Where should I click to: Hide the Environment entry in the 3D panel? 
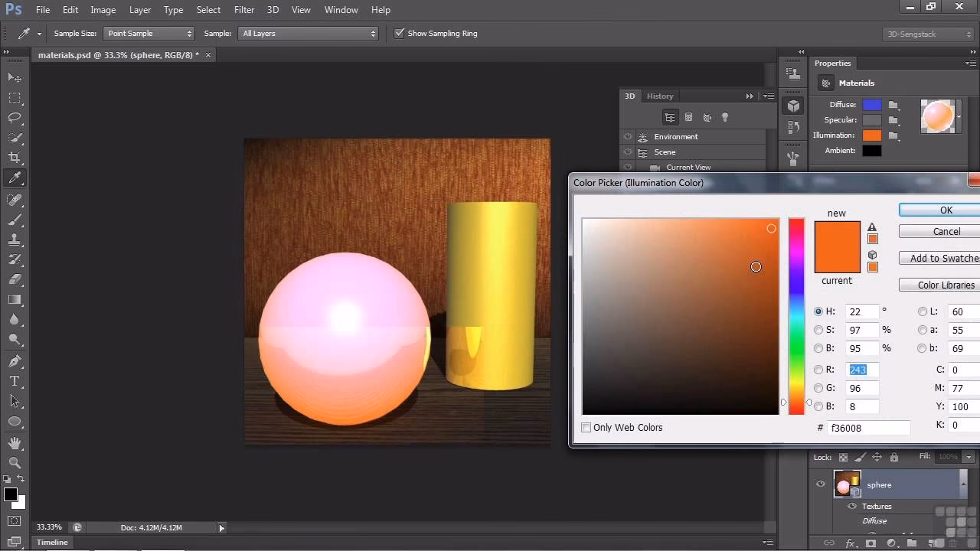[628, 137]
